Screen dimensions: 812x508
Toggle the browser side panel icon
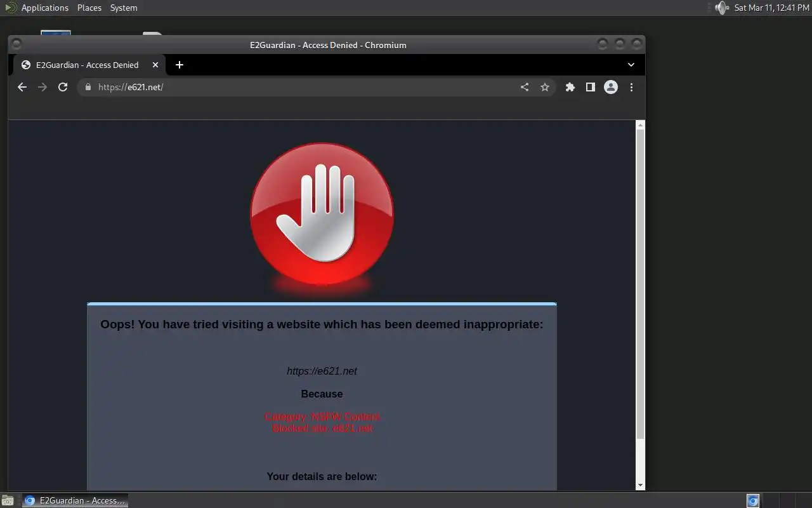(x=591, y=87)
